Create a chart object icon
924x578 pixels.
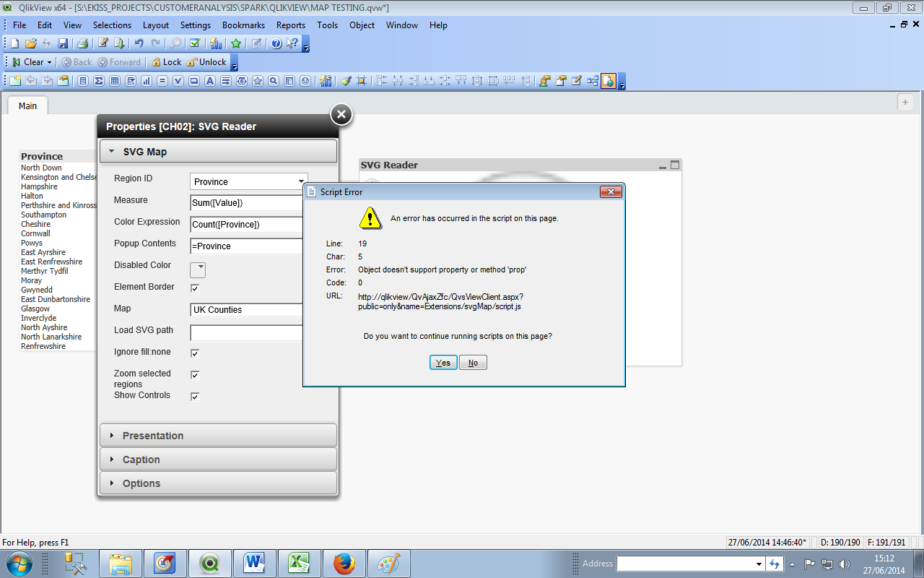[147, 81]
